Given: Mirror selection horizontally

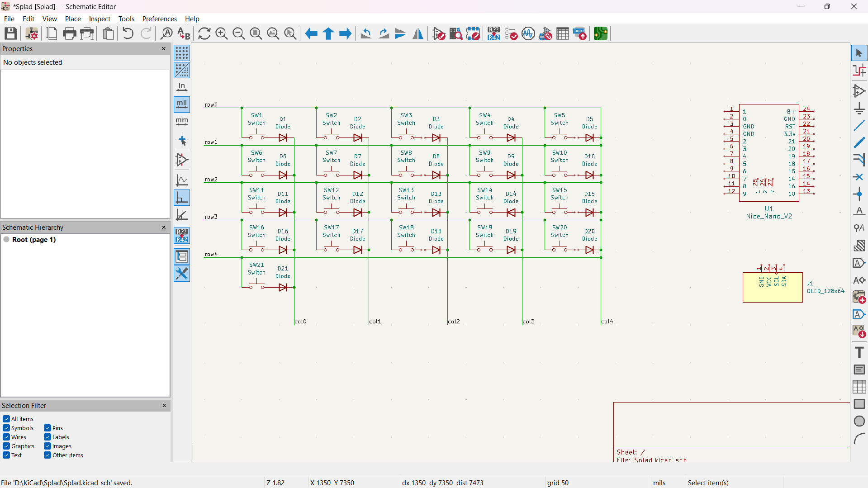Looking at the screenshot, I should point(417,33).
